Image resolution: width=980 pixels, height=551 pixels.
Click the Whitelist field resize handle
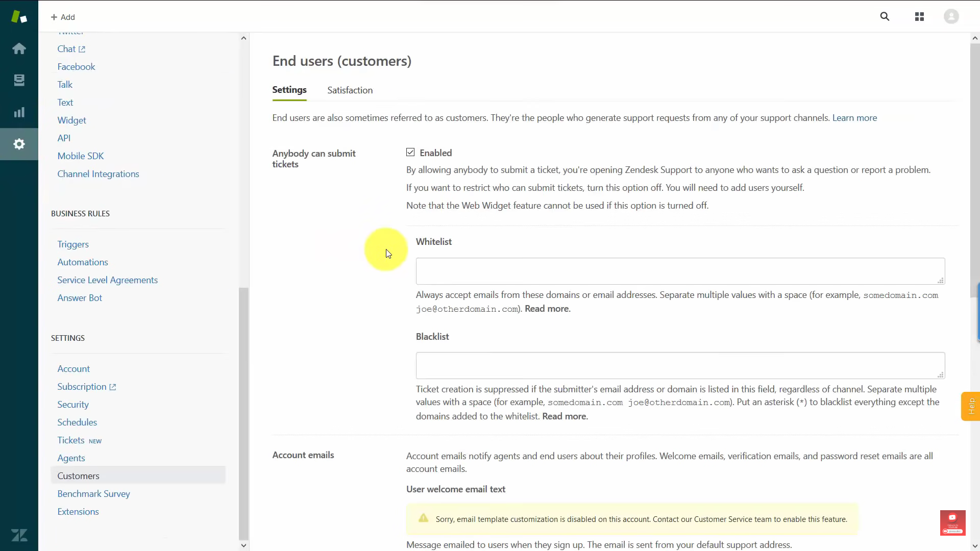(940, 280)
